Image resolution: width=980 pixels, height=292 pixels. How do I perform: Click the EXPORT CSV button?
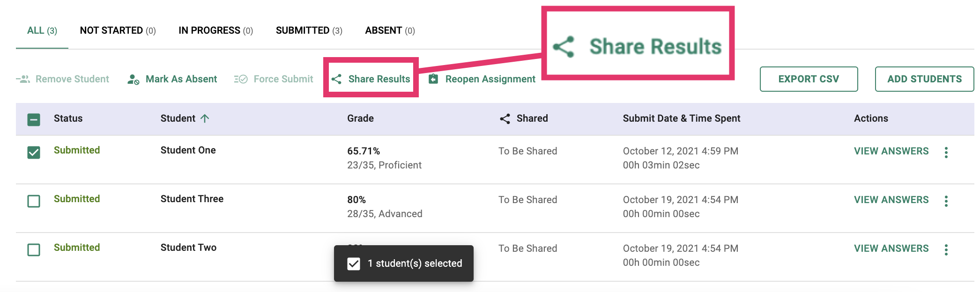click(809, 79)
